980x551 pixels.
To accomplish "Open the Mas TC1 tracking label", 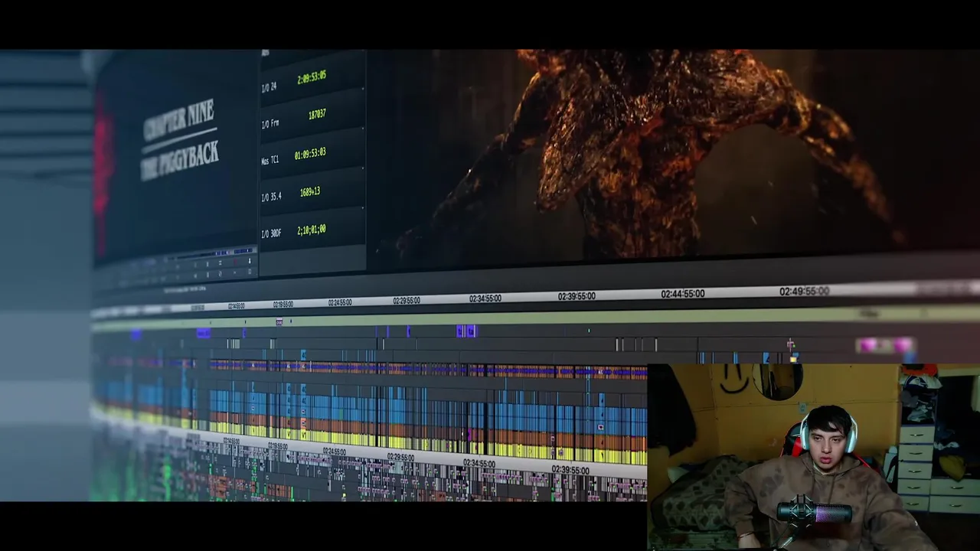I will [269, 160].
